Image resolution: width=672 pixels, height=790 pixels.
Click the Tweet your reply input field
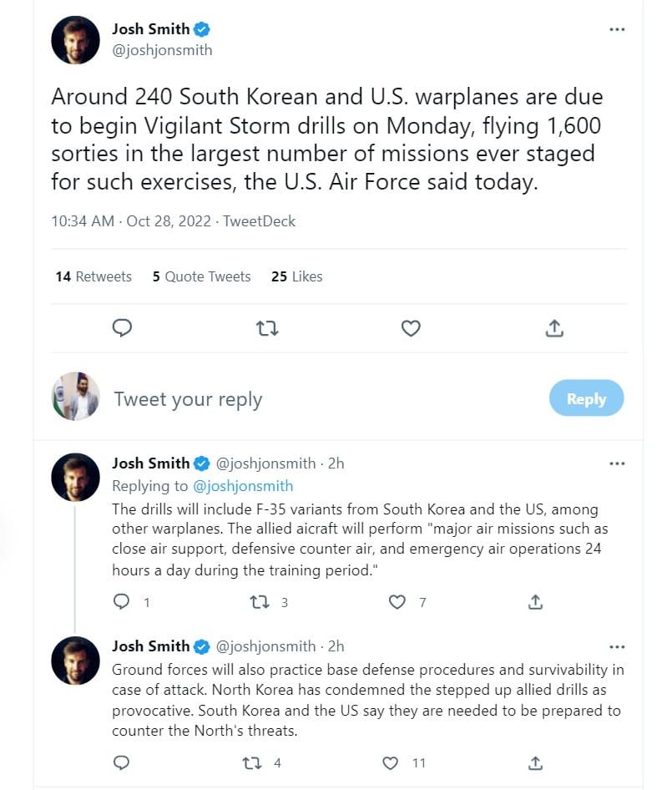(188, 398)
